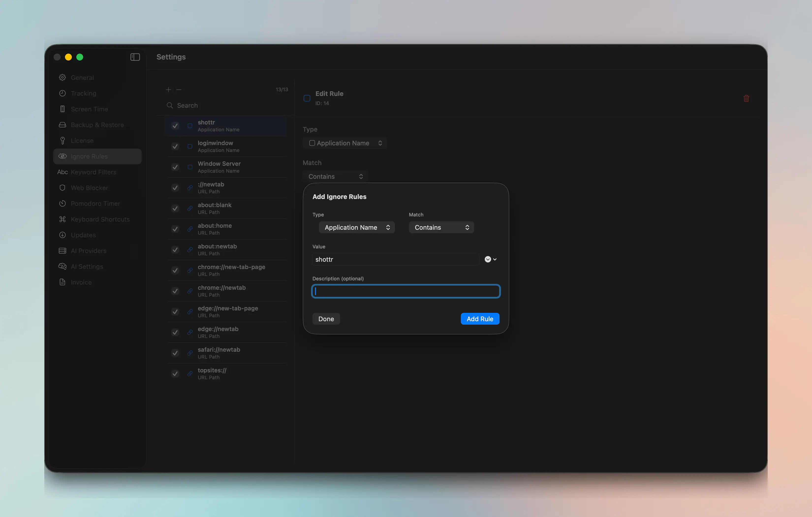Open Web Blocker shield icon in sidebar
Viewport: 812px width, 517px height.
point(62,188)
